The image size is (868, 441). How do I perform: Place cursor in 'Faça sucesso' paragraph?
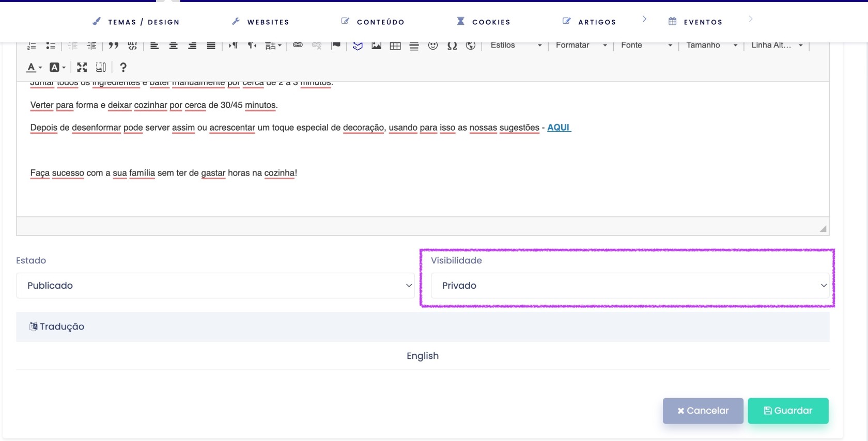point(163,173)
